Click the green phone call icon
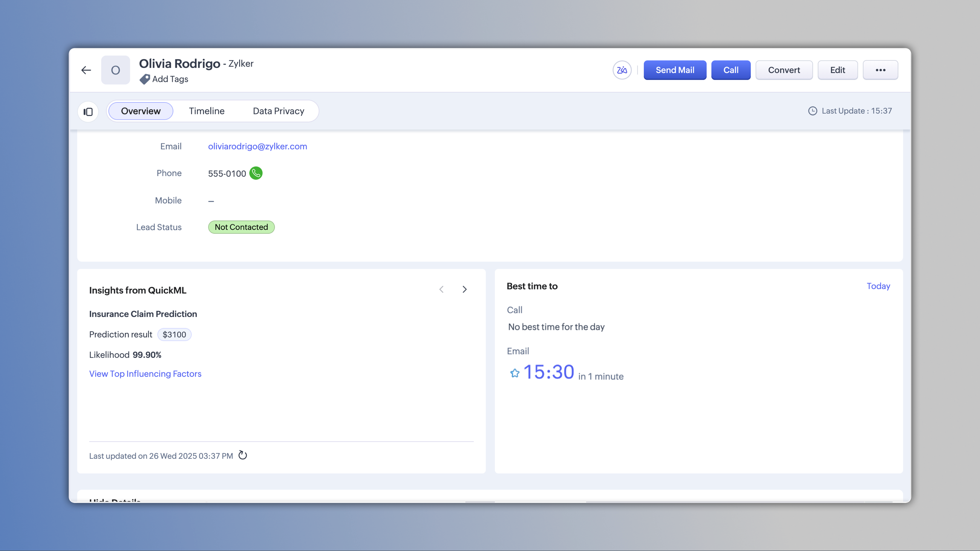The image size is (980, 551). coord(256,173)
